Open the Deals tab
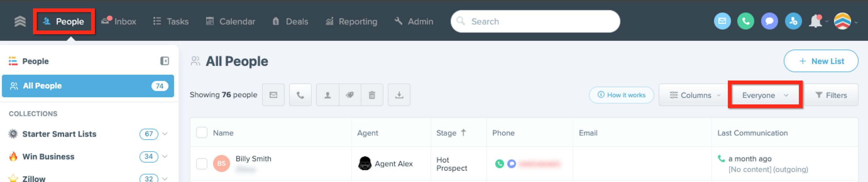The width and height of the screenshot is (868, 182). [x=290, y=22]
